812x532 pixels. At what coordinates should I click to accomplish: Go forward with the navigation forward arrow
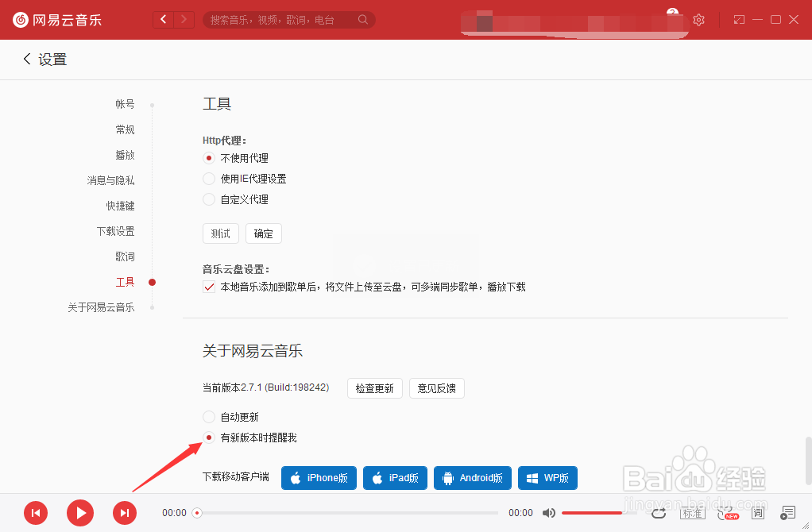point(184,20)
